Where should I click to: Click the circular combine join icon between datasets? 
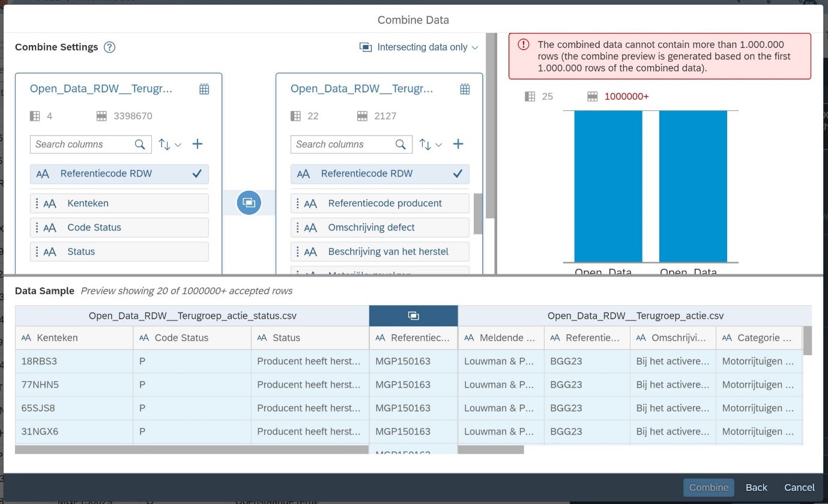pos(249,203)
